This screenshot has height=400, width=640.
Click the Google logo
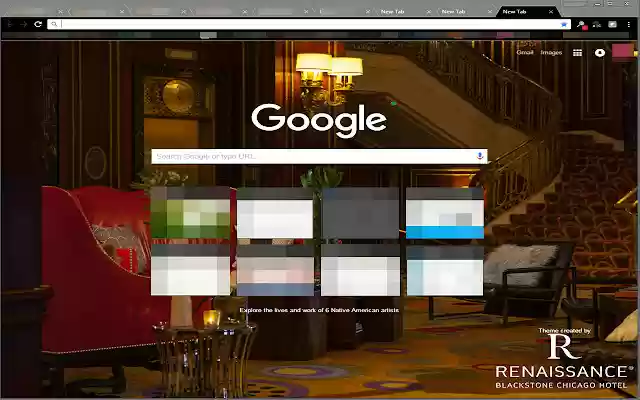click(x=319, y=120)
